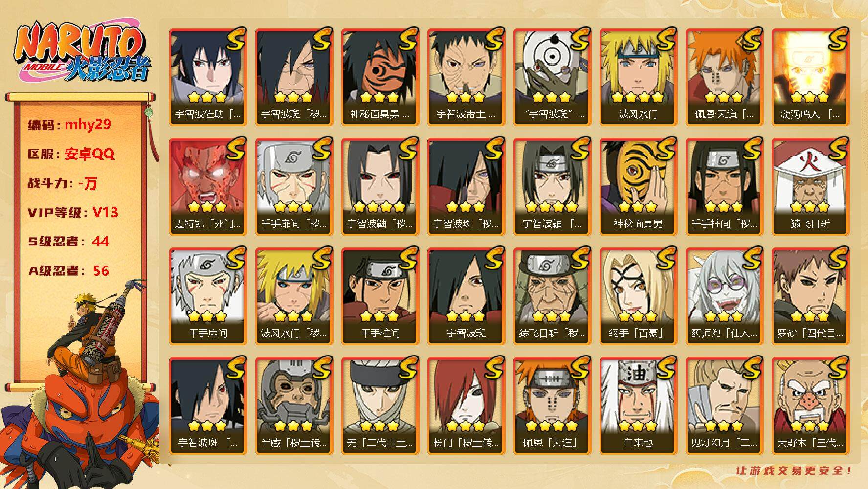The width and height of the screenshot is (868, 489).
Task: Click the 猿飞日斩 card with Hokage hat
Action: [810, 187]
